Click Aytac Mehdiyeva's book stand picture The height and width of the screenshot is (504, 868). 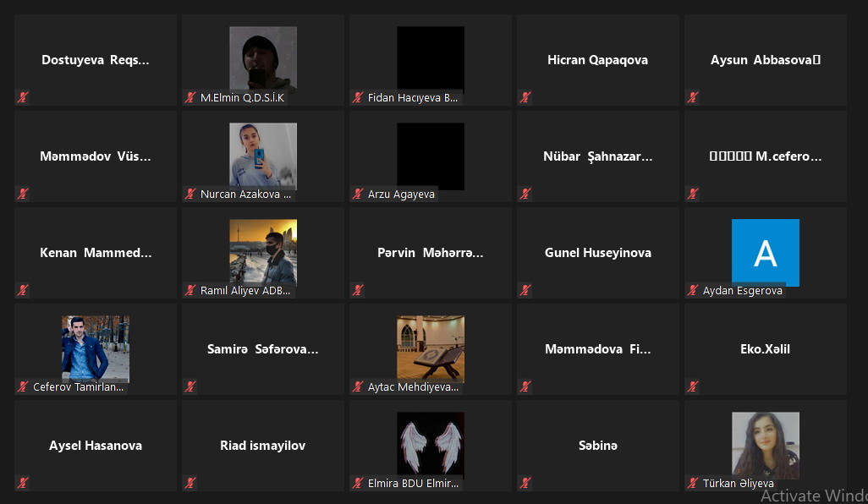pyautogui.click(x=431, y=348)
